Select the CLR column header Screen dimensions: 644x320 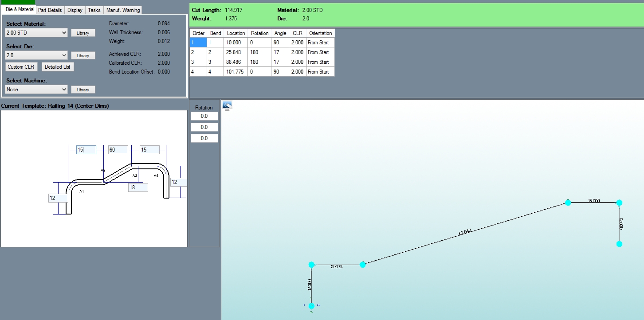[x=298, y=33]
